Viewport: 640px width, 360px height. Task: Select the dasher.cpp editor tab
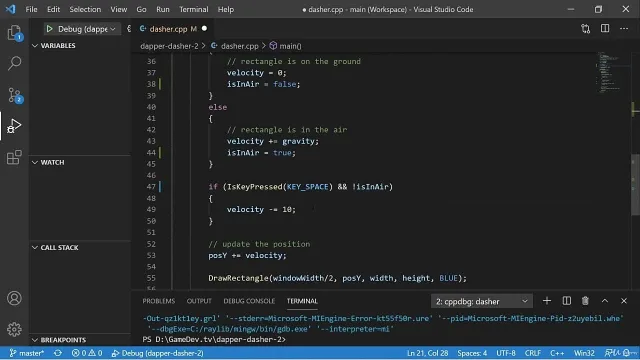pos(173,29)
